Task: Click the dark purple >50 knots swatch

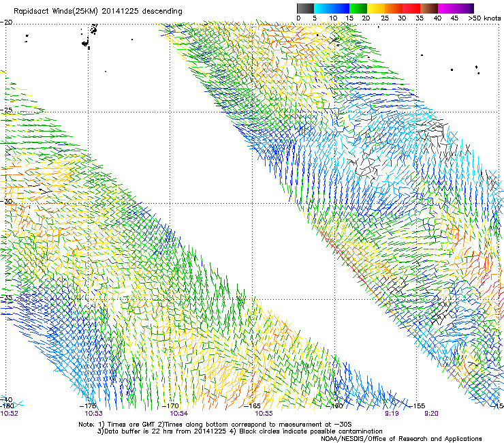Action: pos(471,8)
